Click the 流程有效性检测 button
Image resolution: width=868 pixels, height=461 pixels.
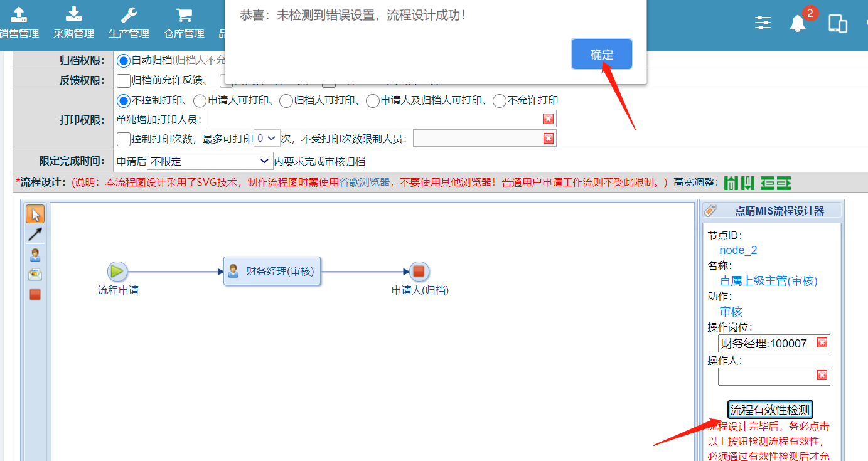[770, 410]
